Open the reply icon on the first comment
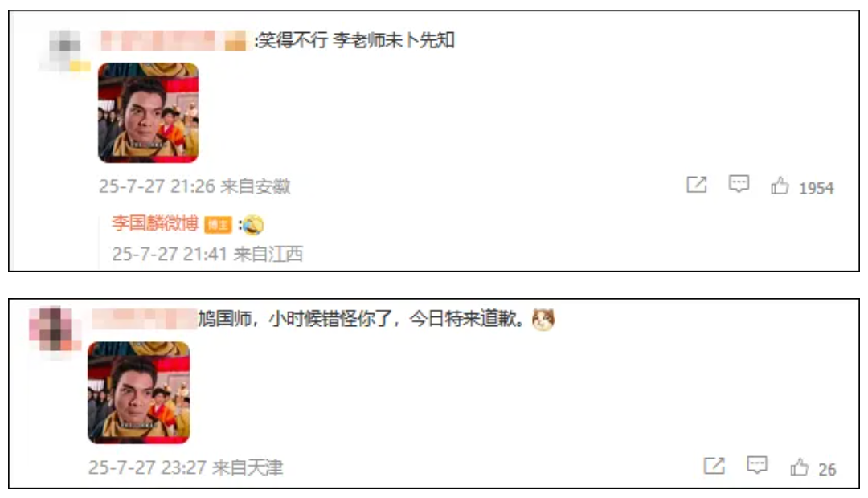Image resolution: width=868 pixels, height=498 pixels. (x=739, y=184)
